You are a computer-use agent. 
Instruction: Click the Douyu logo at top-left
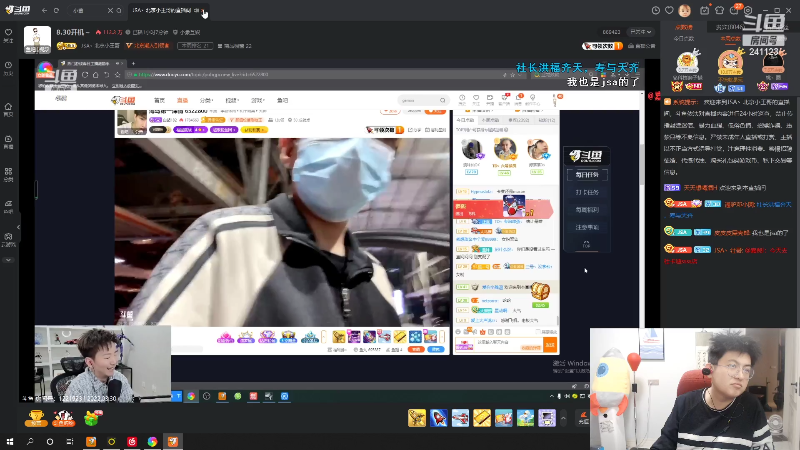[18, 10]
